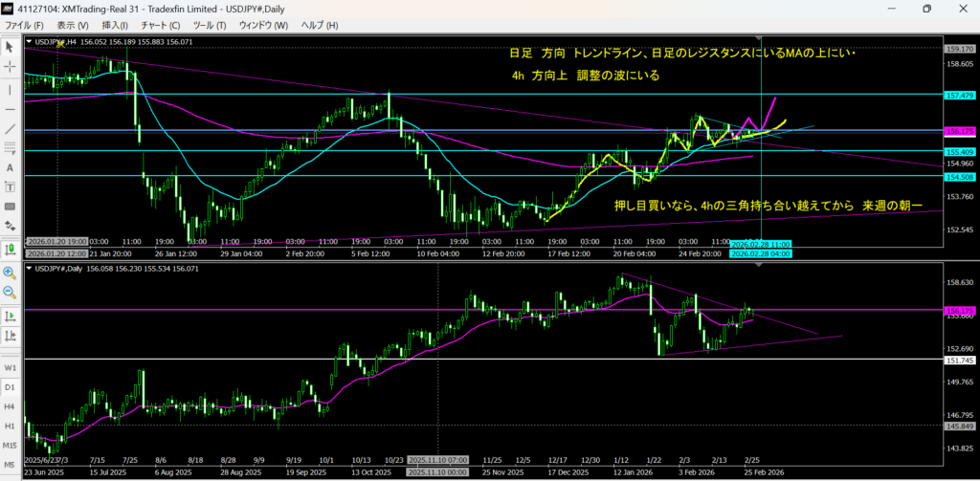Click the zoom out magnifier icon

coord(10,292)
